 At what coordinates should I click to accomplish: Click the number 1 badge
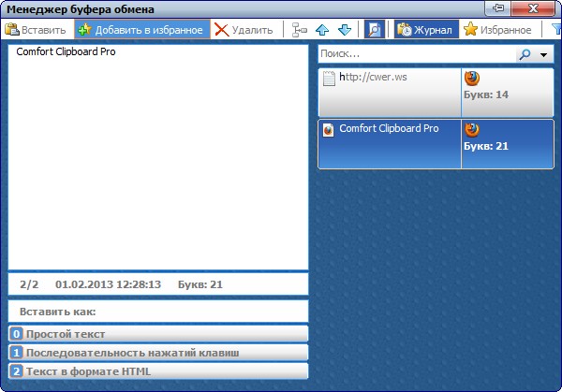tap(16, 353)
